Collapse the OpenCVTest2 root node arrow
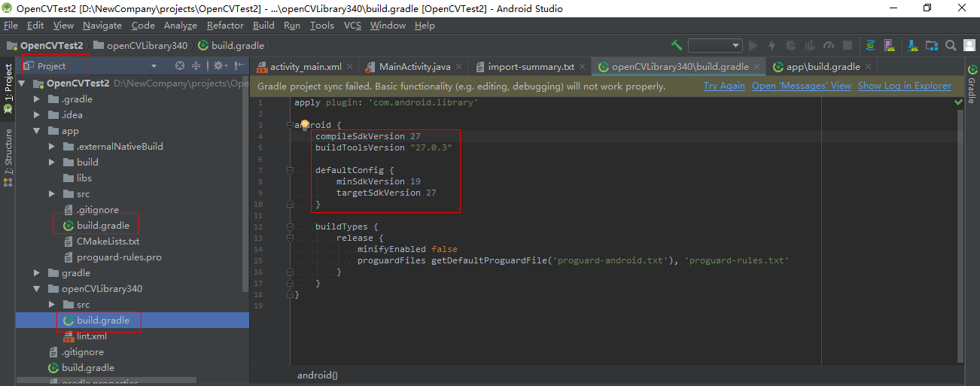The image size is (980, 386). click(22, 84)
